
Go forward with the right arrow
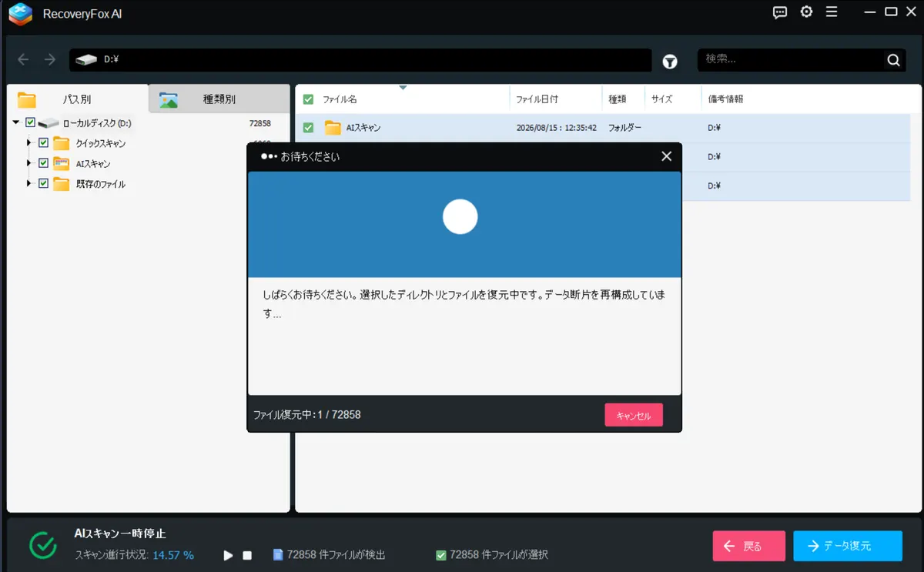tap(50, 60)
